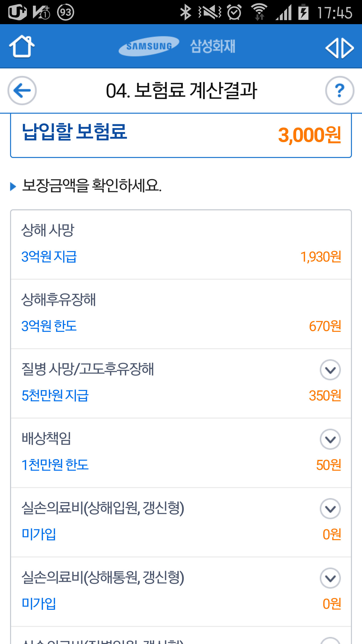Tap the Bluetooth status bar icon
Screen dimensions: 362x644
click(186, 12)
